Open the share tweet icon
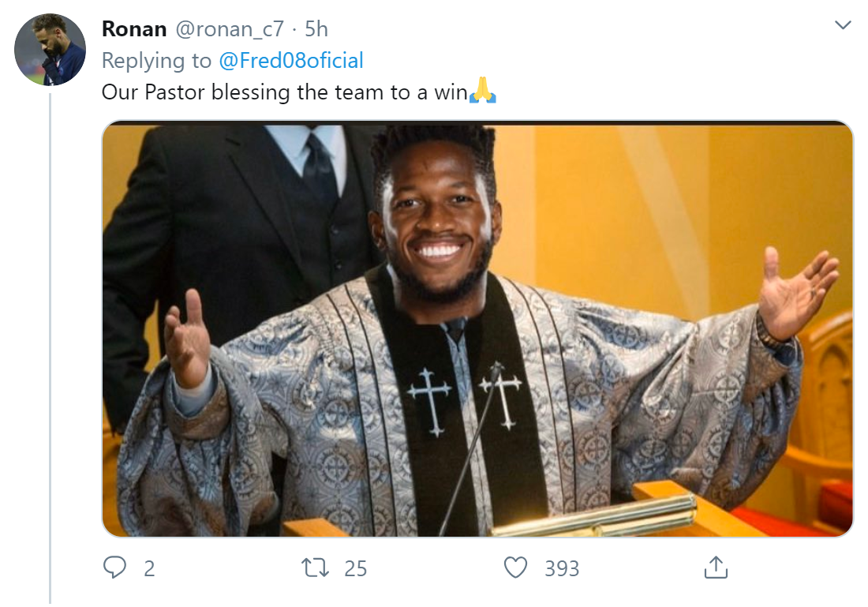 click(714, 567)
